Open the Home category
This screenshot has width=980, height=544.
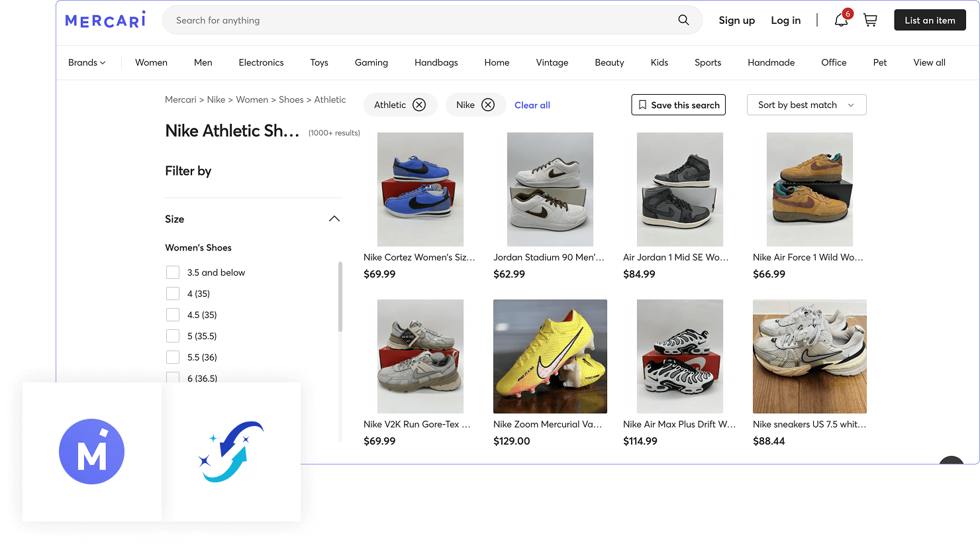pyautogui.click(x=497, y=62)
